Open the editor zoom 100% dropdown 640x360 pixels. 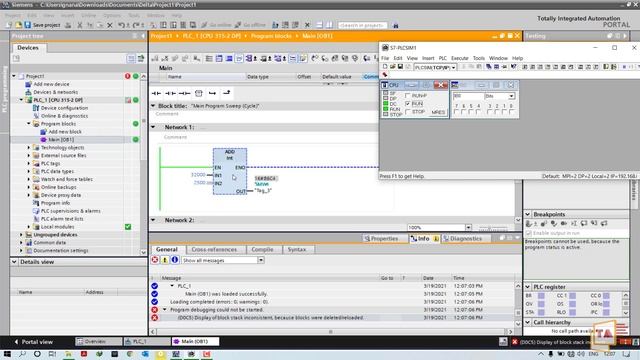(x=468, y=227)
